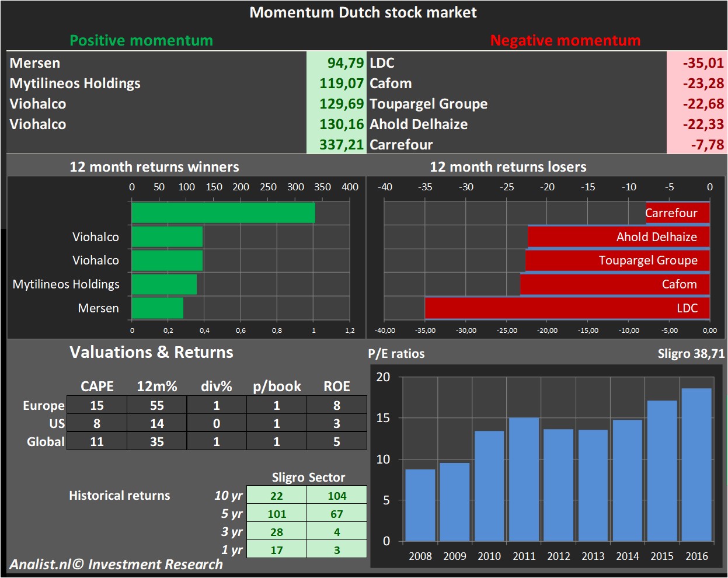Click the Global ROE cell showing 5
728x578 pixels.
tap(337, 441)
